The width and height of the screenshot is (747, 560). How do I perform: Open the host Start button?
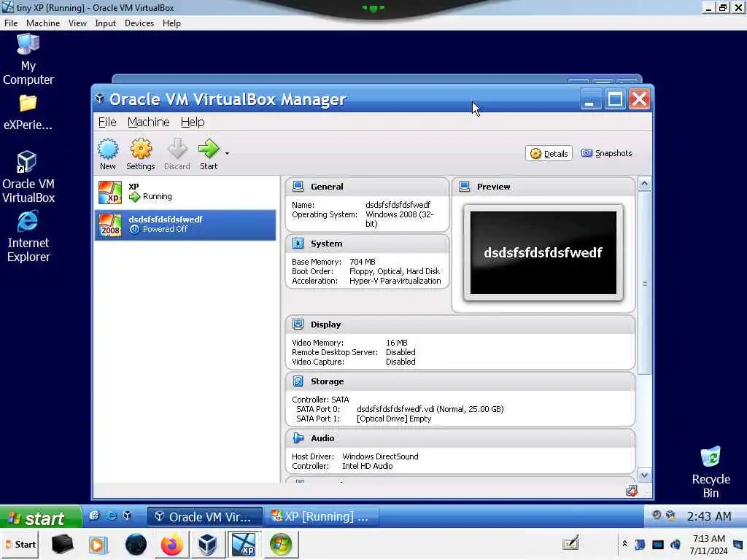(x=20, y=544)
